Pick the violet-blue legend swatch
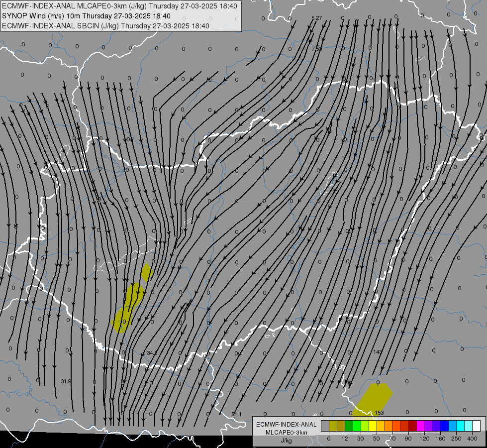Image resolution: width=487 pixels, height=448 pixels. click(x=437, y=426)
